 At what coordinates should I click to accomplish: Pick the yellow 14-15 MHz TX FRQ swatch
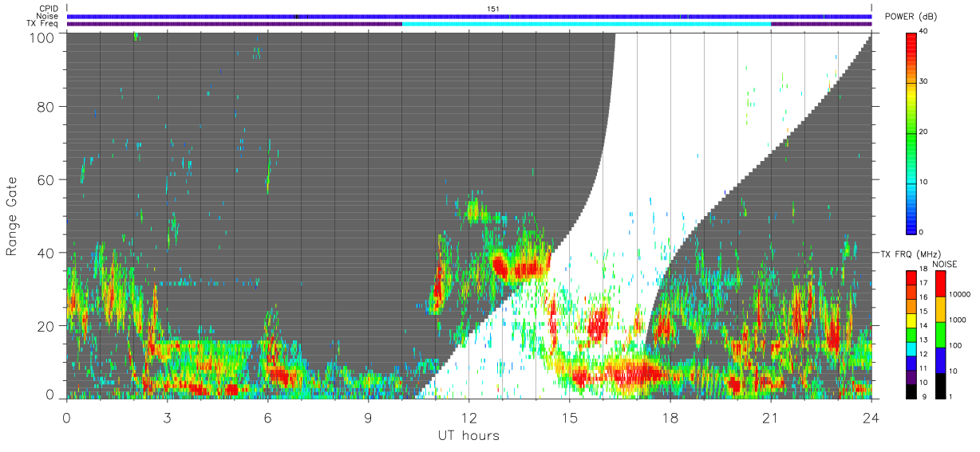click(911, 319)
